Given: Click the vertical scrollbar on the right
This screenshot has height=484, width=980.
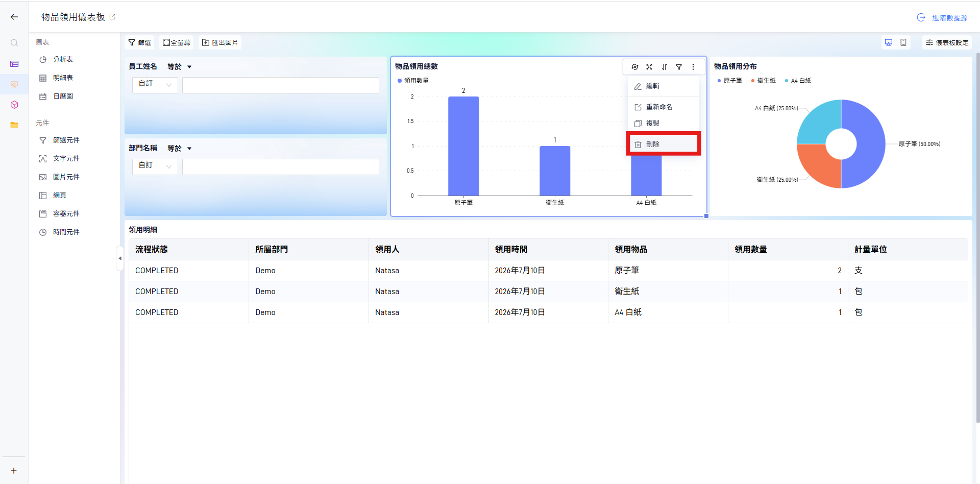Looking at the screenshot, I should (x=977, y=237).
